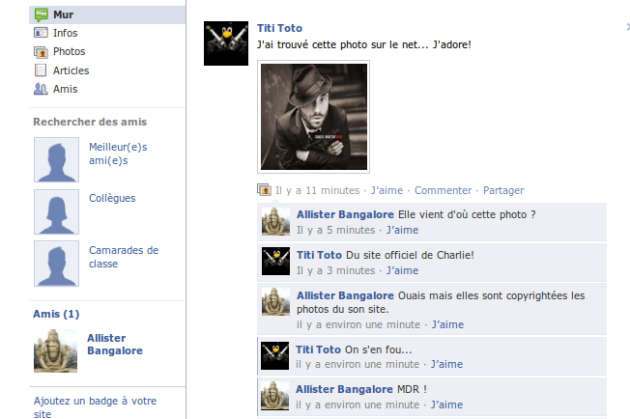This screenshot has width=630, height=419.
Task: Click photo icon beside 'Il y a 11 minutes'
Action: click(x=264, y=190)
